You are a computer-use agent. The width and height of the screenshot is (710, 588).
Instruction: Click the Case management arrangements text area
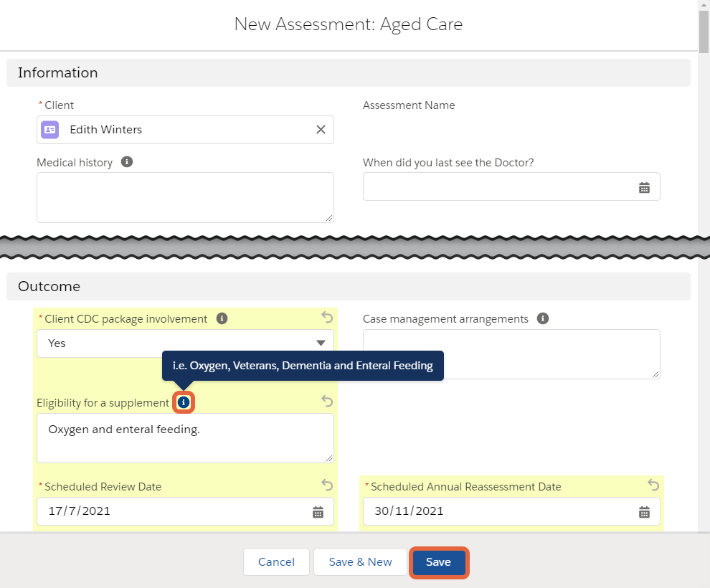point(511,354)
